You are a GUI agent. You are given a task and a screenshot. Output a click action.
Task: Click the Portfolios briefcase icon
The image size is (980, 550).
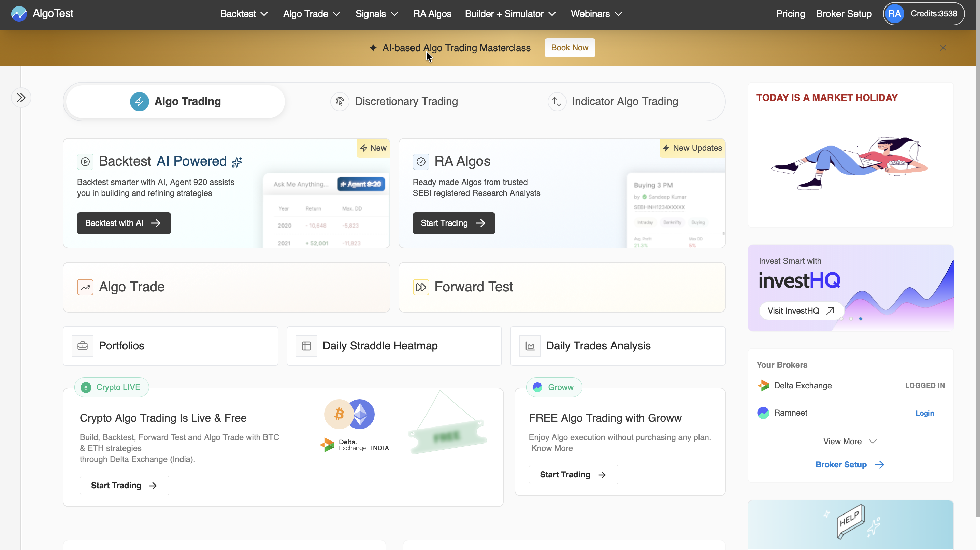click(x=83, y=346)
